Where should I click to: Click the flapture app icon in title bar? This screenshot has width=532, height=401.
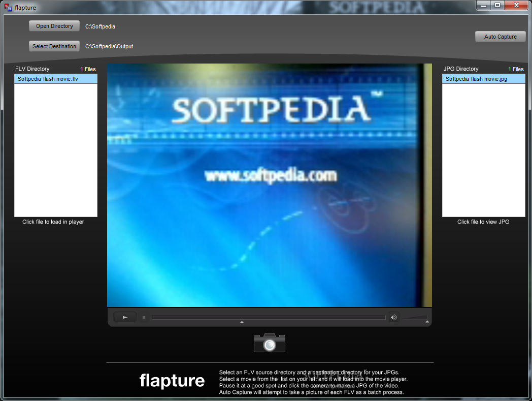8,7
